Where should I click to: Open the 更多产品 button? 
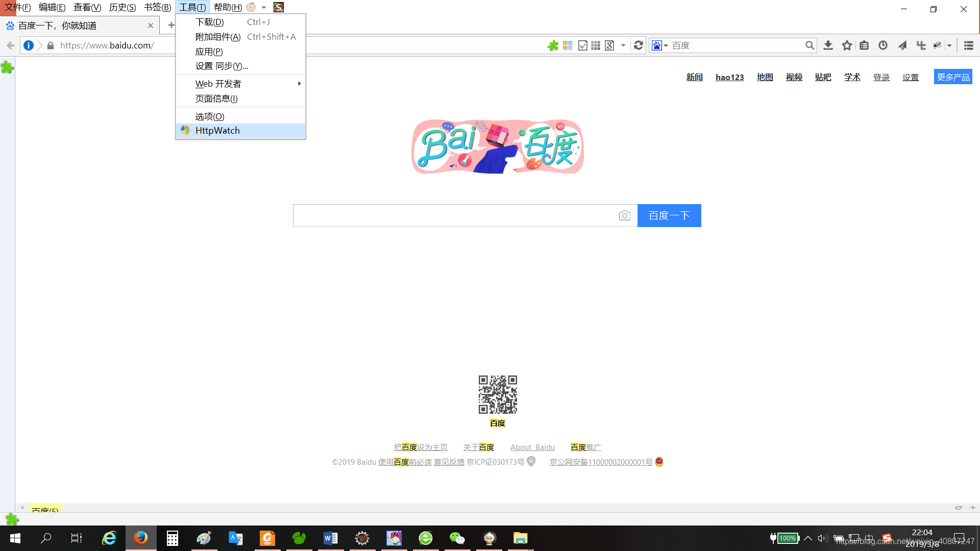click(952, 77)
